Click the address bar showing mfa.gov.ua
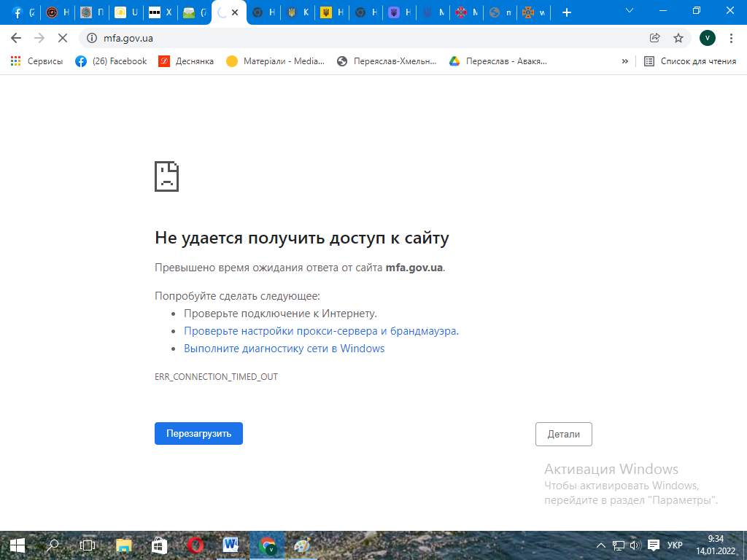The width and height of the screenshot is (747, 560). (x=365, y=38)
